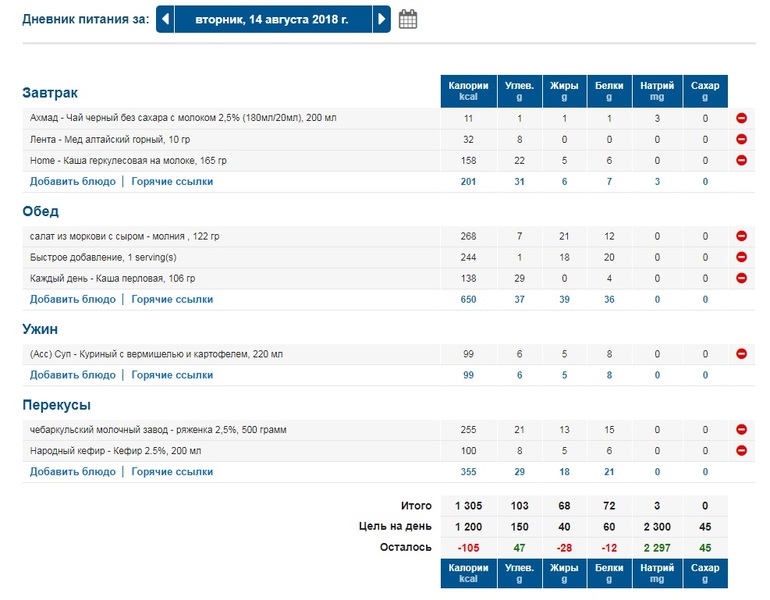This screenshot has height=600, width=770.
Task: Remove the Быстрое добавление entry
Action: (x=742, y=257)
